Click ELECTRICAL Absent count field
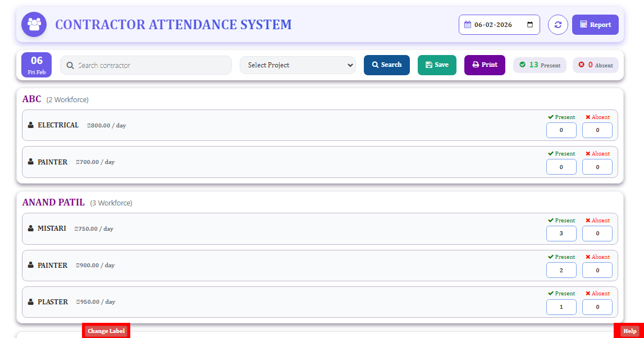Screen dimensions: 644x338 pos(597,130)
